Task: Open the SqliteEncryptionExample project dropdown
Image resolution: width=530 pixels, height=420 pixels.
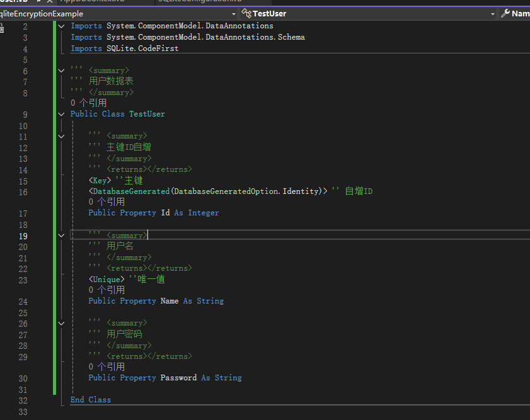Action: click(234, 13)
